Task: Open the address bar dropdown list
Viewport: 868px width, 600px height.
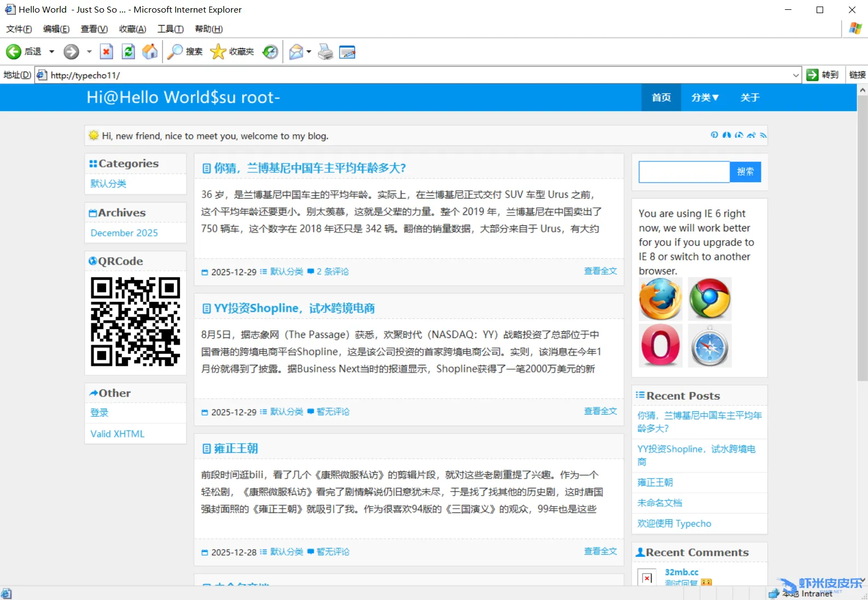Action: click(x=796, y=75)
